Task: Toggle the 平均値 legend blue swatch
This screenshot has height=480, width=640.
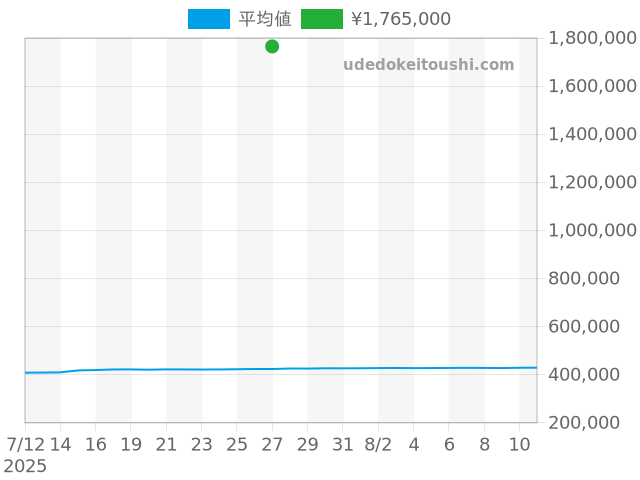Action: tap(209, 19)
